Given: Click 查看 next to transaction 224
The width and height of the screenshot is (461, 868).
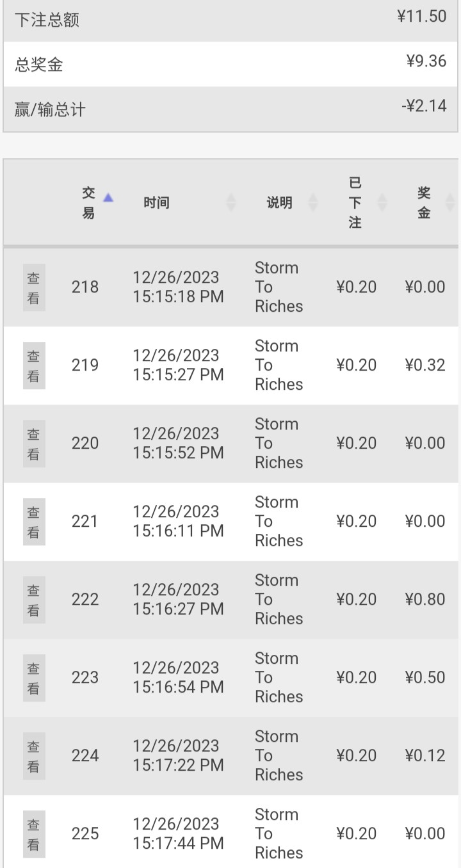Looking at the screenshot, I should click(34, 756).
